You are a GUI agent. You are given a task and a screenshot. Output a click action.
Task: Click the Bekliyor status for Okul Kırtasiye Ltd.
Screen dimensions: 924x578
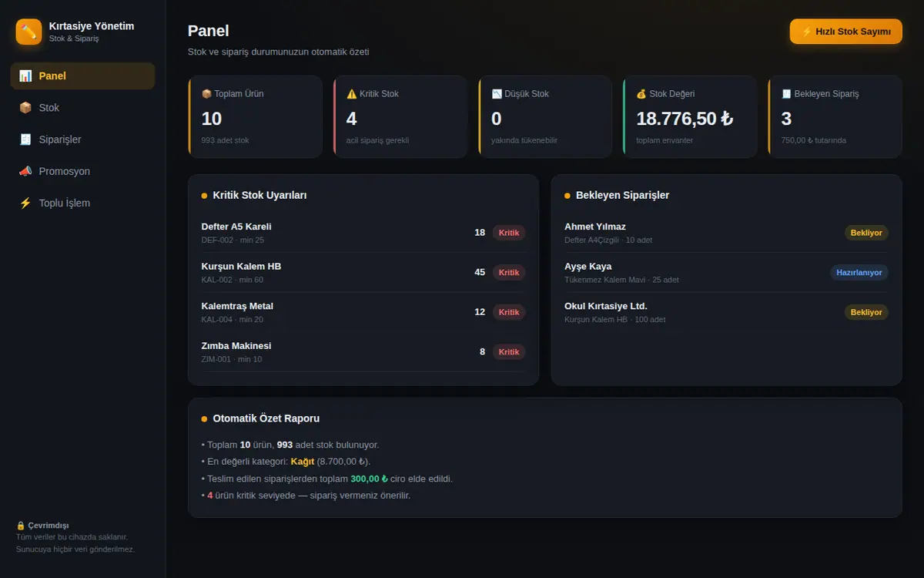[x=866, y=312]
